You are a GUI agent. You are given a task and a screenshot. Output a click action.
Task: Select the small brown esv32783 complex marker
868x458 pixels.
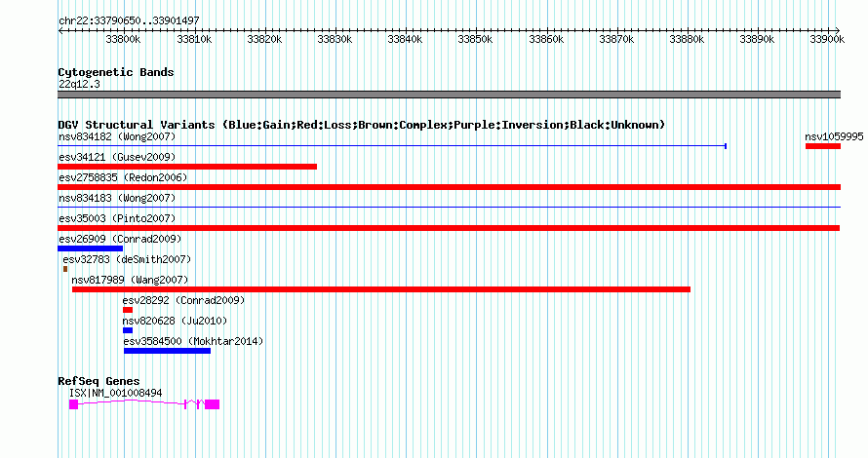tap(65, 269)
